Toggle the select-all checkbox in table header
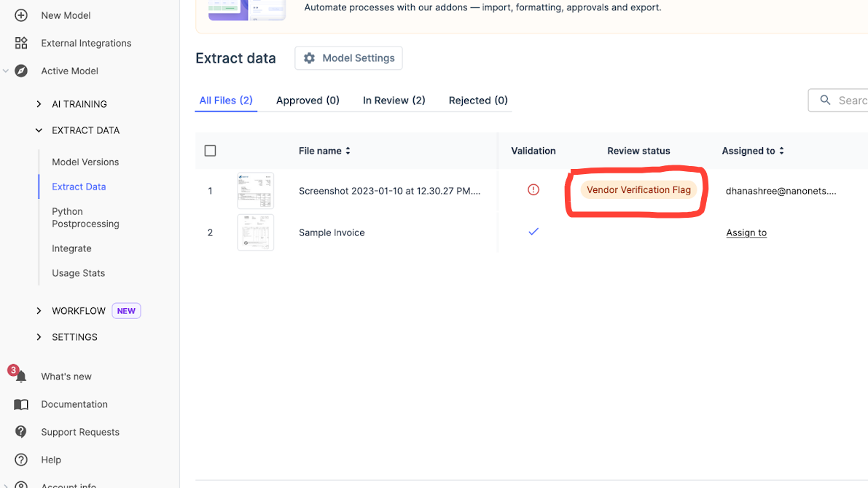This screenshot has width=868, height=488. pyautogui.click(x=211, y=151)
